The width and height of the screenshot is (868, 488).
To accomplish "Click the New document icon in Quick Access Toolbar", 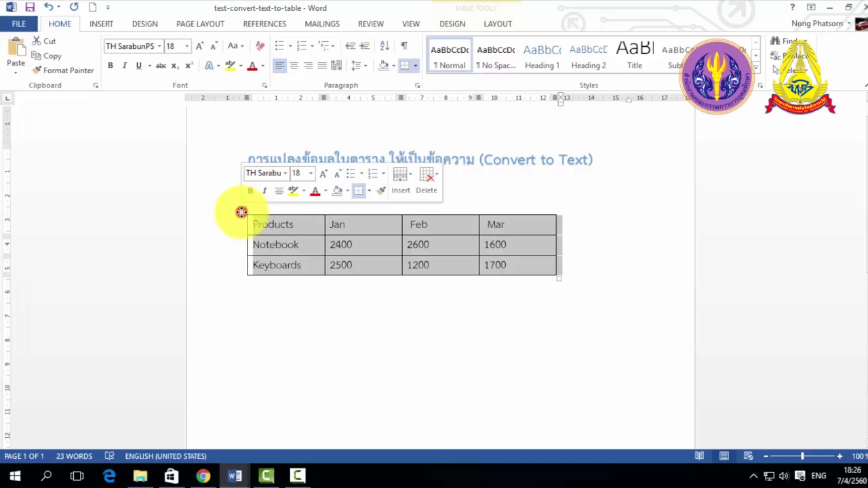I will pyautogui.click(x=92, y=7).
